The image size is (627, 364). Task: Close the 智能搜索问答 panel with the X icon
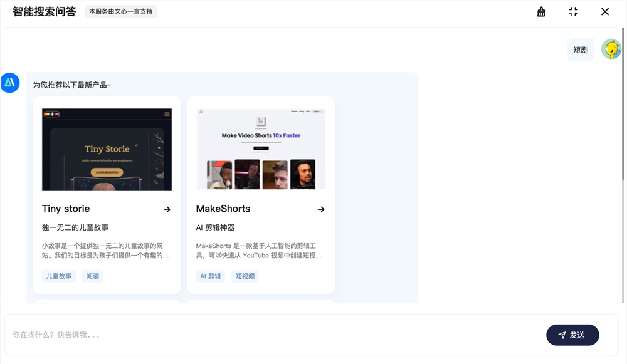pyautogui.click(x=604, y=11)
